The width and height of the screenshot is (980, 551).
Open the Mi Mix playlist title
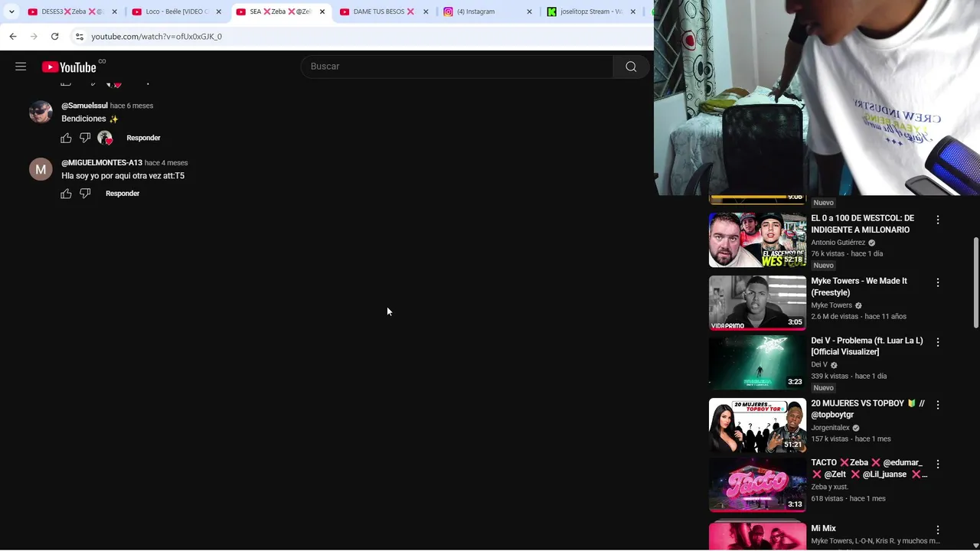824,529
